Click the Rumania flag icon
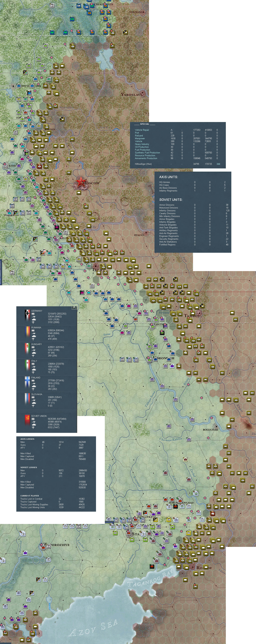Image resolution: width=256 pixels, height=644 pixels. (27, 332)
